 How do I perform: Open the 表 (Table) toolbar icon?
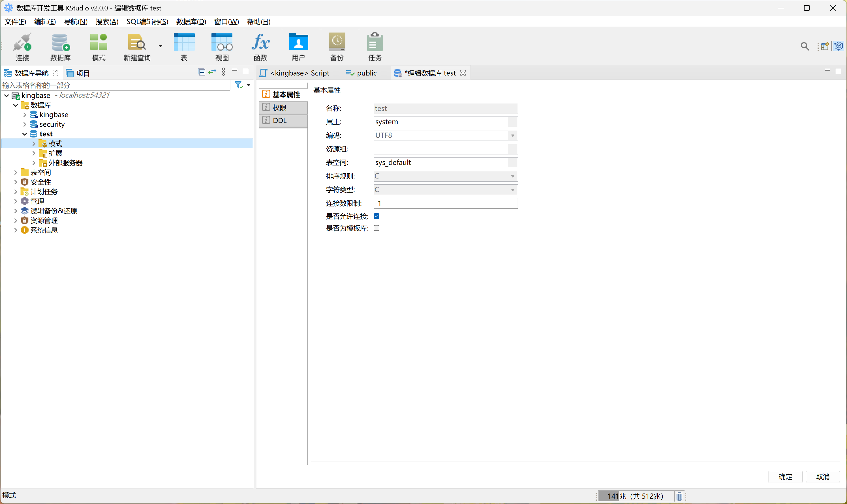tap(184, 47)
